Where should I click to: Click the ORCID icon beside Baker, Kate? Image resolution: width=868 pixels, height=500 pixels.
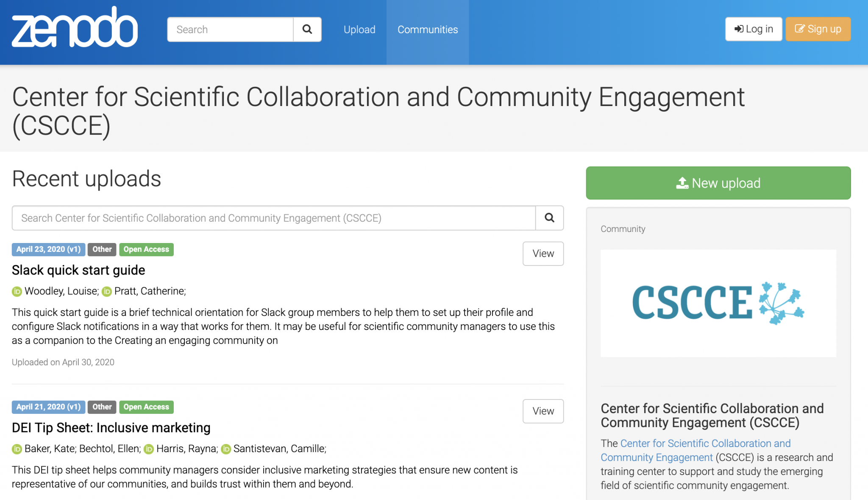[x=17, y=449]
